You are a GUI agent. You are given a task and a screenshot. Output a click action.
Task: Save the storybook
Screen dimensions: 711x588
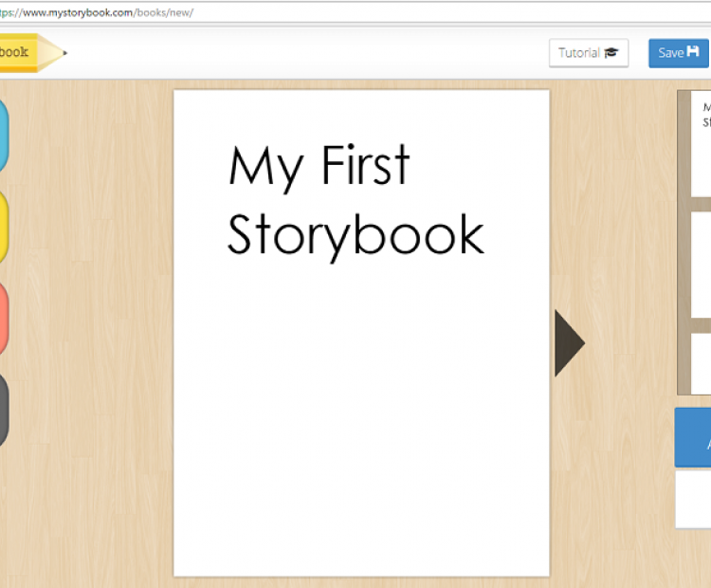point(679,53)
